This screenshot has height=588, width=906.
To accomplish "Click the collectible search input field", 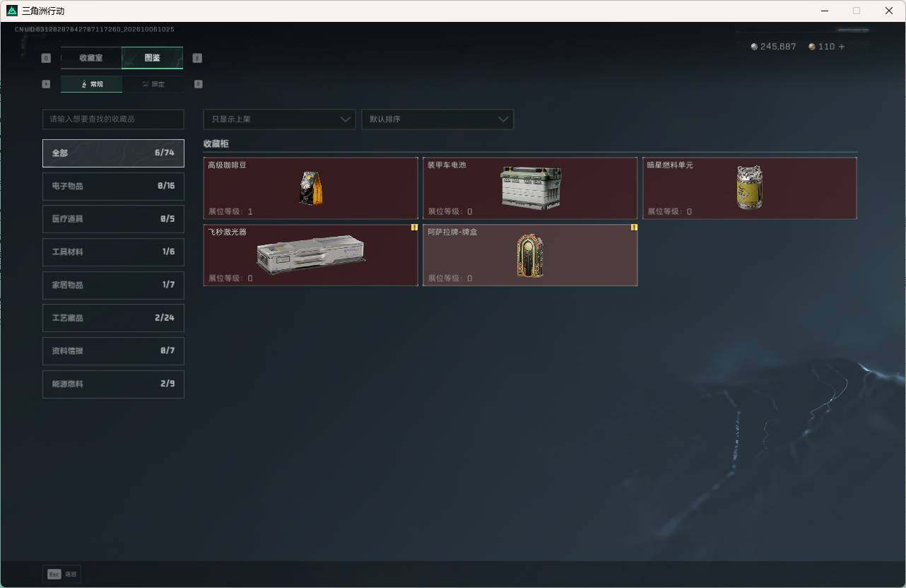I will click(113, 119).
